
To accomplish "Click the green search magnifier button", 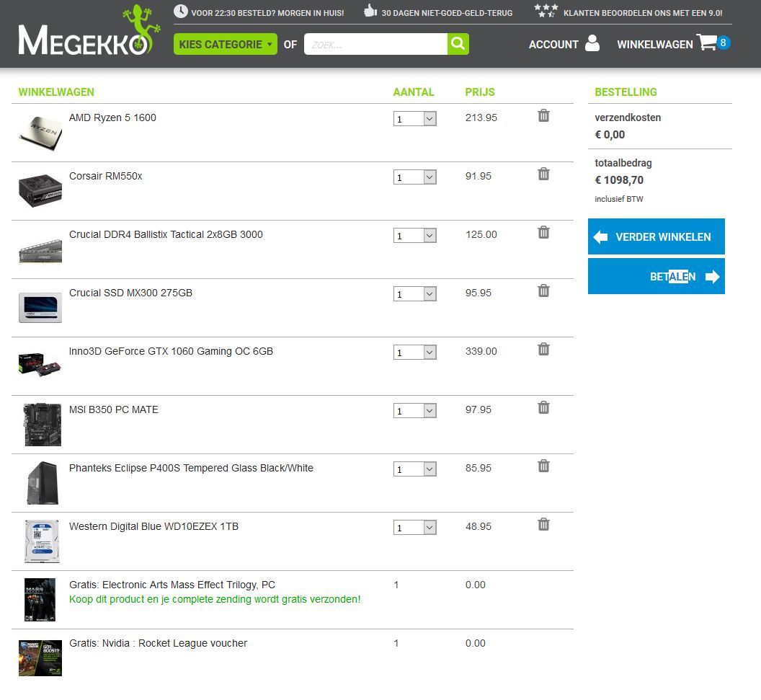I will click(x=458, y=44).
